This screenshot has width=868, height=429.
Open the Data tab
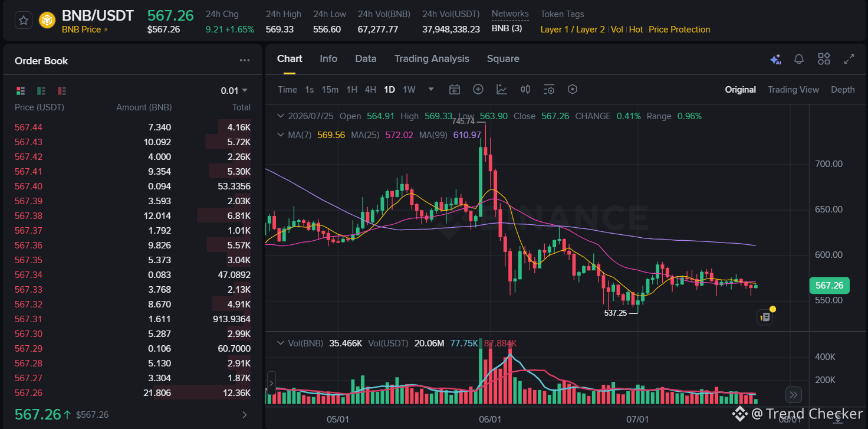tap(366, 58)
